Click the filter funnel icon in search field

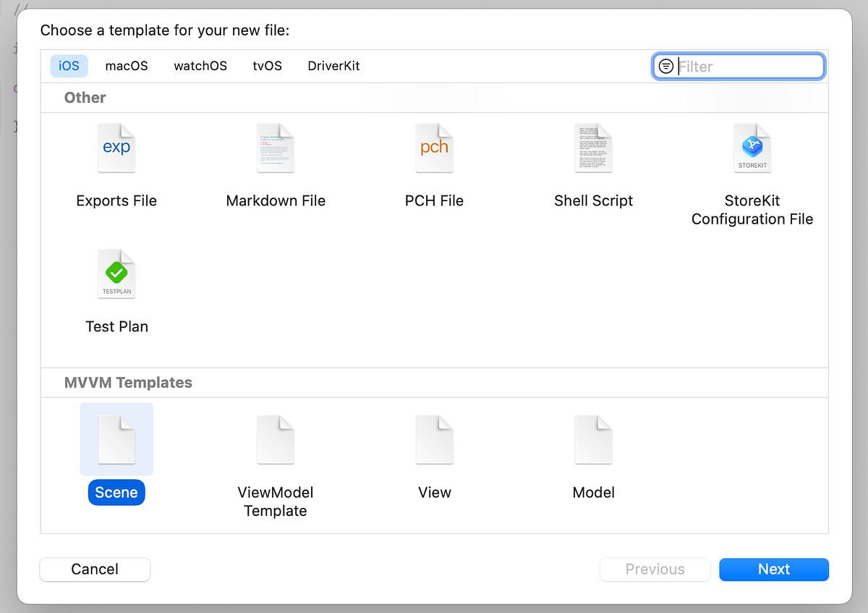click(666, 66)
